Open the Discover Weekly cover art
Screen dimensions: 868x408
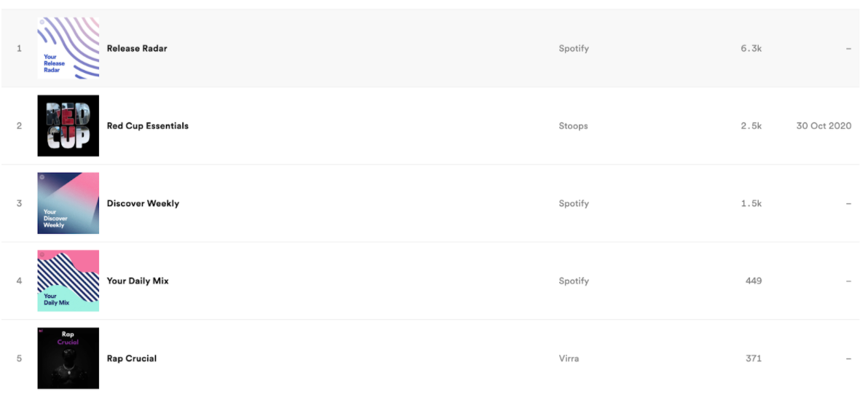coord(68,203)
